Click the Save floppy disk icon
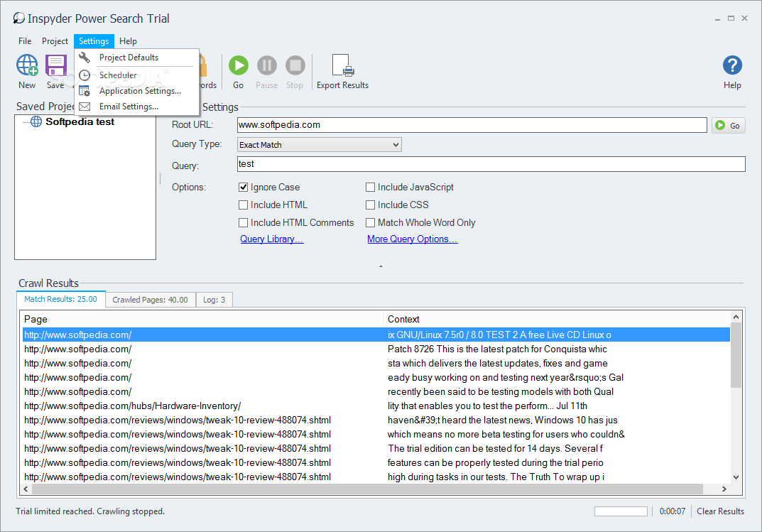Image resolution: width=762 pixels, height=532 pixels. coord(56,65)
